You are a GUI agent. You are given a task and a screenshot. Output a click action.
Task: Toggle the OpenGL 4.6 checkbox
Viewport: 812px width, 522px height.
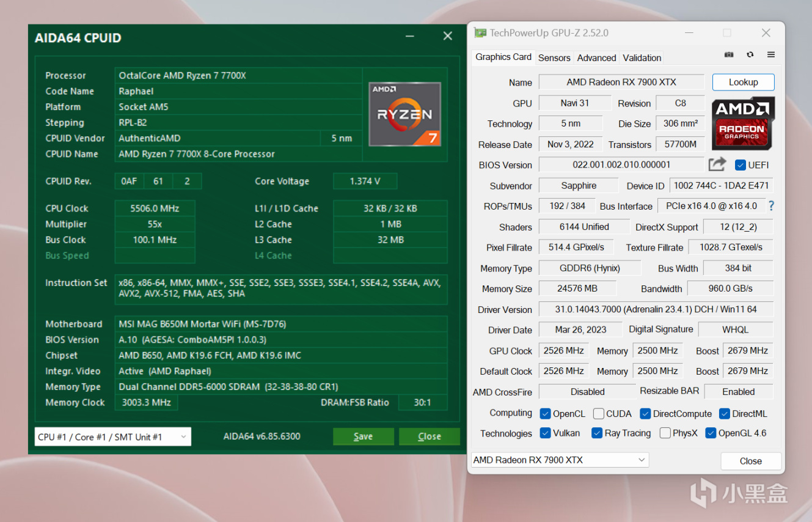click(x=711, y=433)
